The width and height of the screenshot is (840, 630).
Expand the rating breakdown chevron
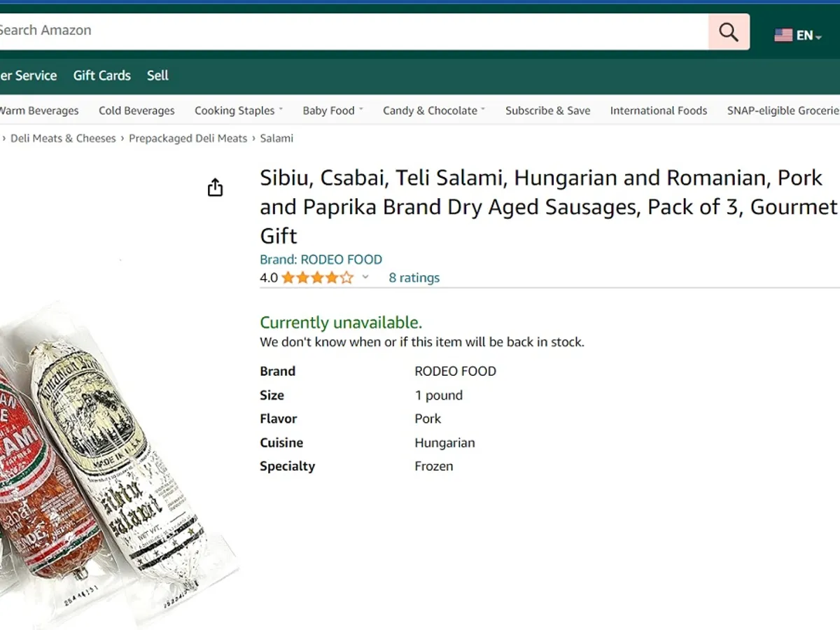point(365,277)
